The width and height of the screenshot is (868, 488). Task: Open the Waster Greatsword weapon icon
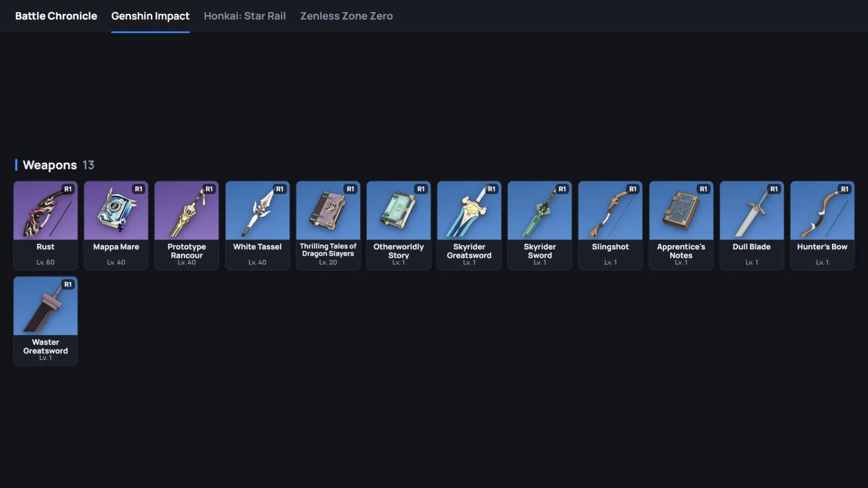pos(45,306)
